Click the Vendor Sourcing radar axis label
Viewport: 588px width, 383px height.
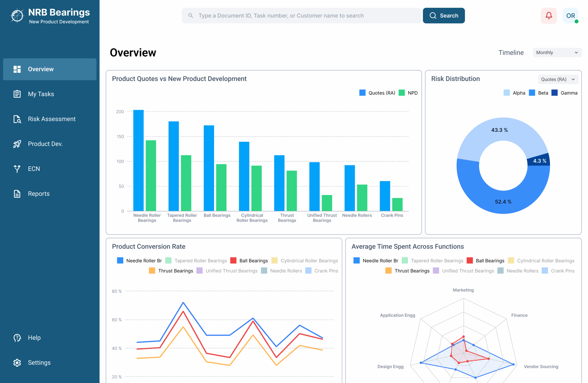[x=541, y=366]
